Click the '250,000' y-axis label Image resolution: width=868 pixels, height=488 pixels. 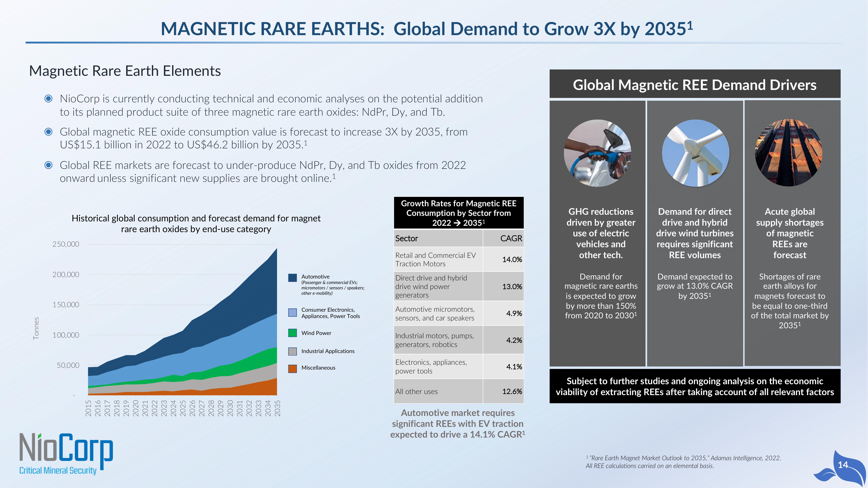click(66, 244)
